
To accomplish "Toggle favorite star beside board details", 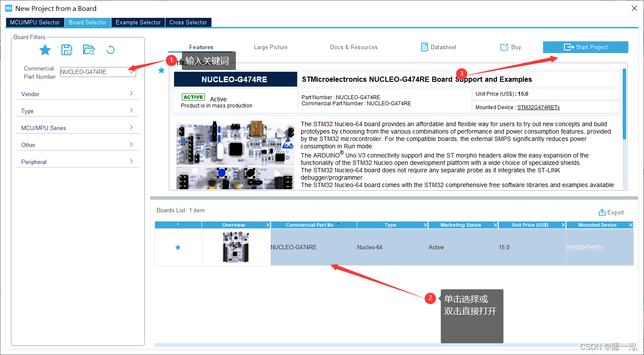I will pos(161,70).
